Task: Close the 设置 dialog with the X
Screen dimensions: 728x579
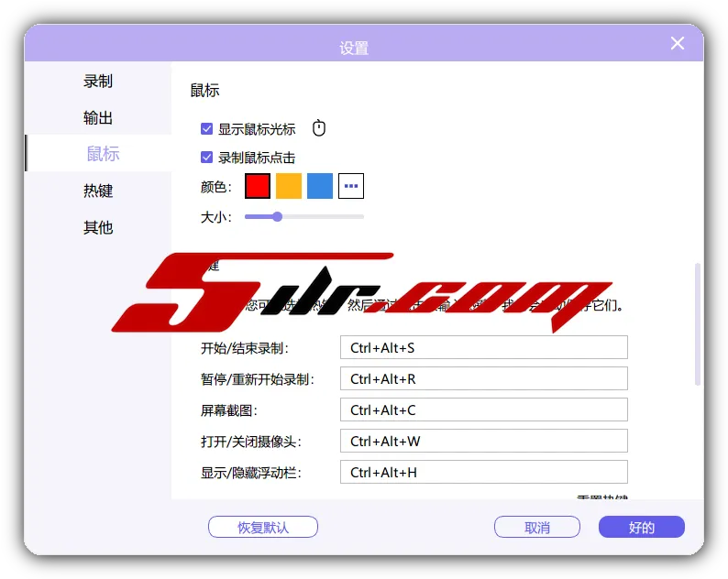Action: 678,43
